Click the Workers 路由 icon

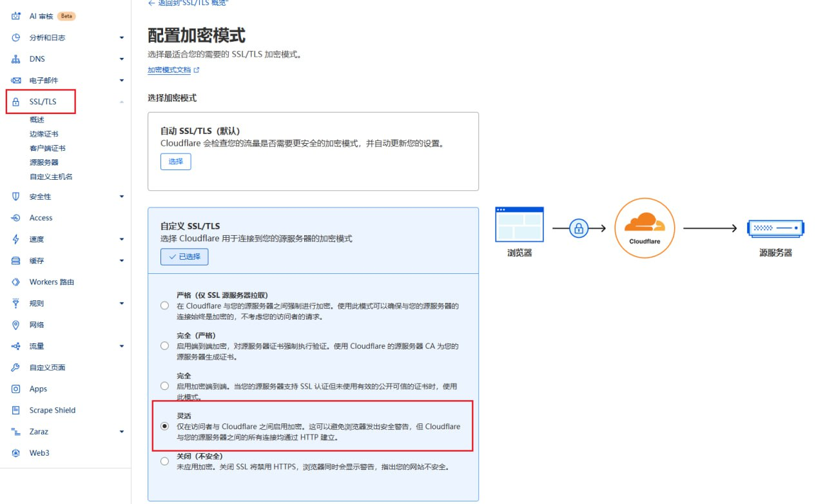pos(16,282)
